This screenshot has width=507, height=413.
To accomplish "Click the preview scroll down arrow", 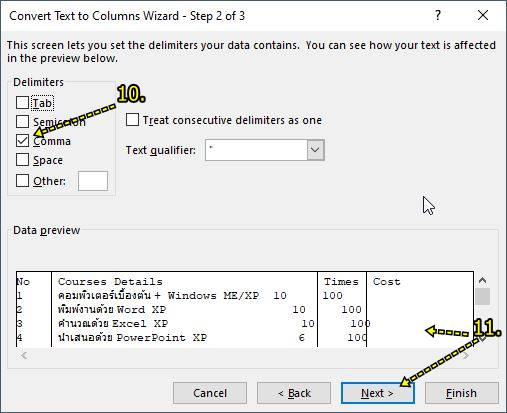I will coord(482,339).
